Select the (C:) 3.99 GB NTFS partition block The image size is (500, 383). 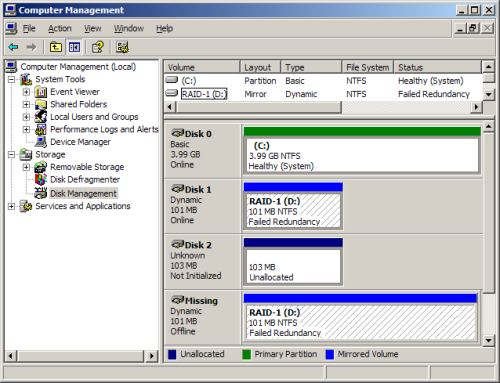pos(362,150)
